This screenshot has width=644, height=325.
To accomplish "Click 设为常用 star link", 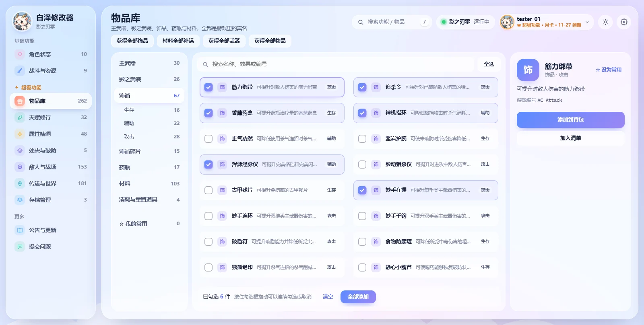I will (x=609, y=70).
